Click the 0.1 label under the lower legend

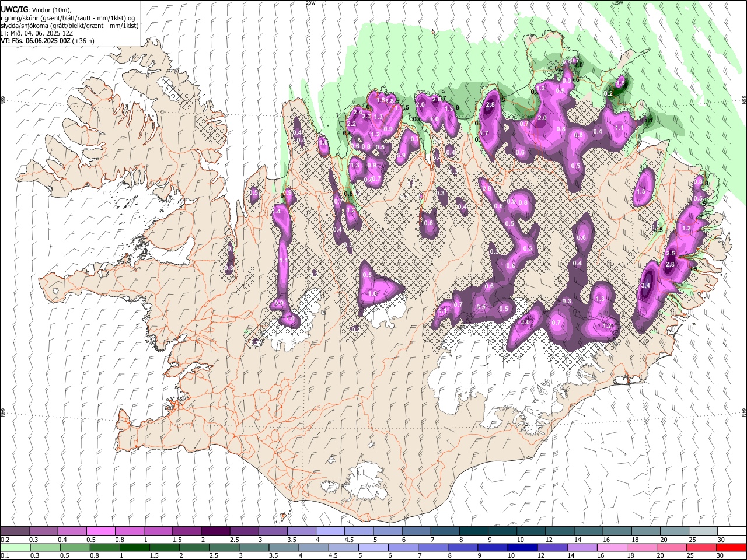click(x=5, y=555)
